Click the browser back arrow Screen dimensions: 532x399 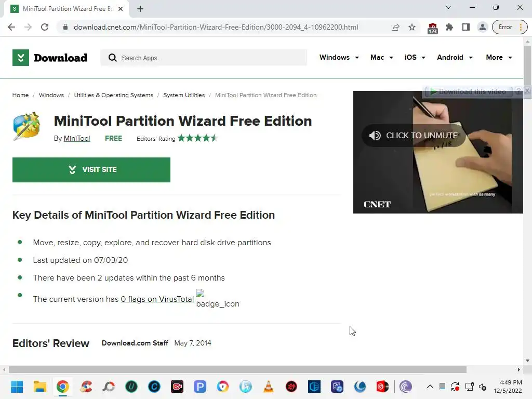pos(11,27)
